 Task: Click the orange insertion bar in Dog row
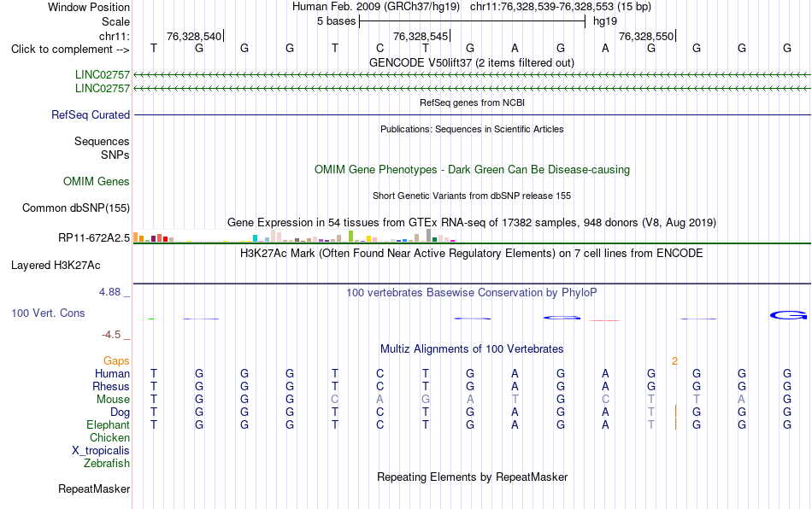click(676, 412)
